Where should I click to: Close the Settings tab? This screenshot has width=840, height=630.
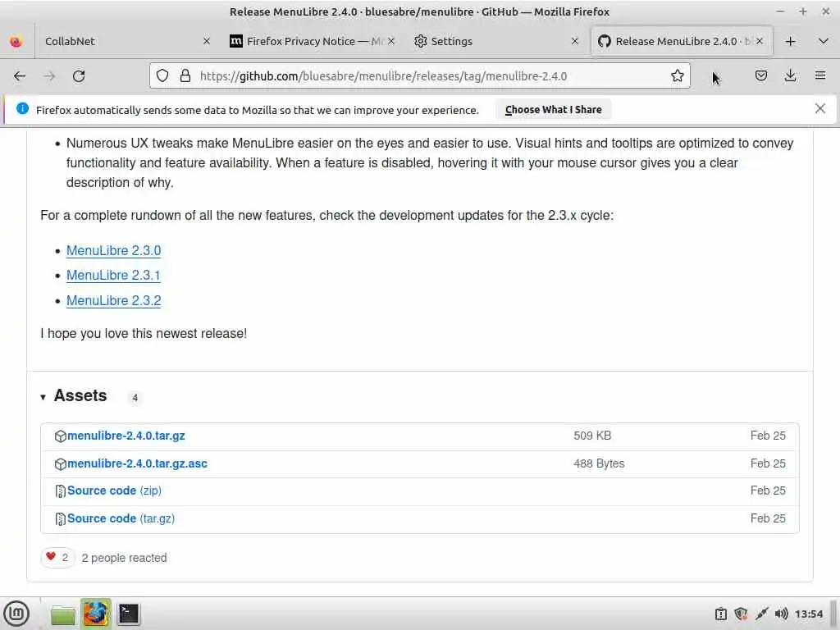coord(575,41)
